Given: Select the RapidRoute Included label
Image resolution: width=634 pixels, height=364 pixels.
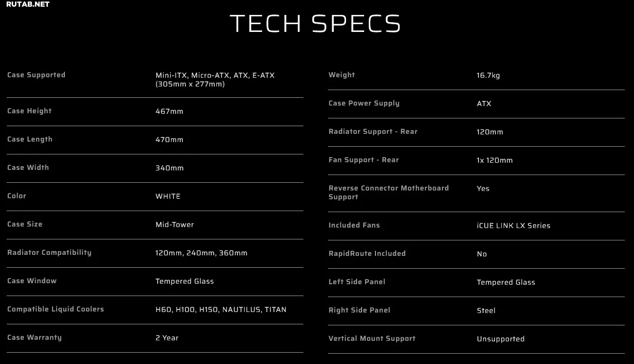Looking at the screenshot, I should pos(367,254).
